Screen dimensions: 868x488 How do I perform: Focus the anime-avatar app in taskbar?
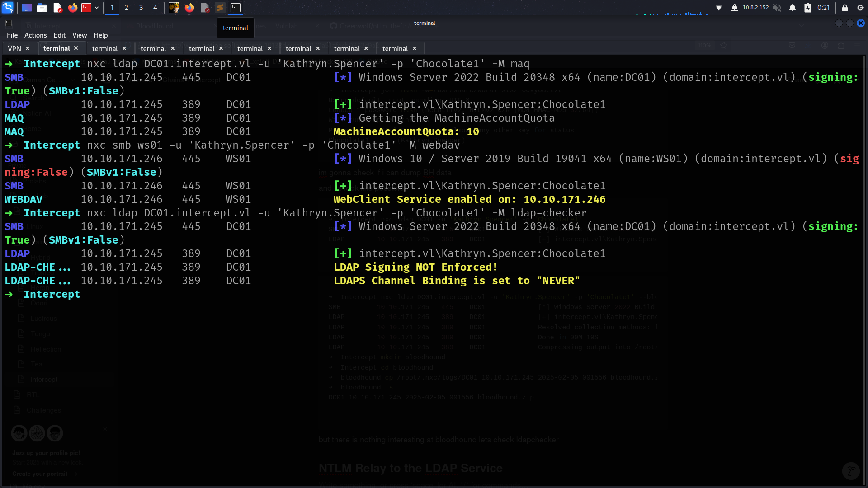174,8
